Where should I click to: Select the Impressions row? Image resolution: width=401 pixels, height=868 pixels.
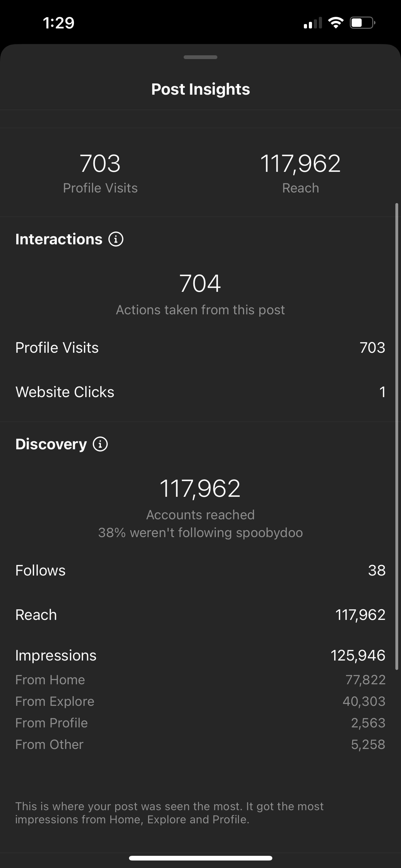200,656
